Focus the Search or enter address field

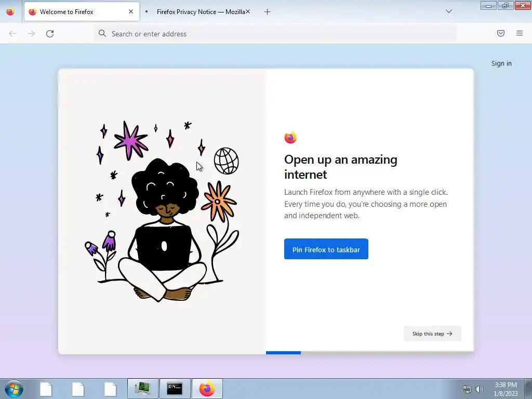coord(275,34)
